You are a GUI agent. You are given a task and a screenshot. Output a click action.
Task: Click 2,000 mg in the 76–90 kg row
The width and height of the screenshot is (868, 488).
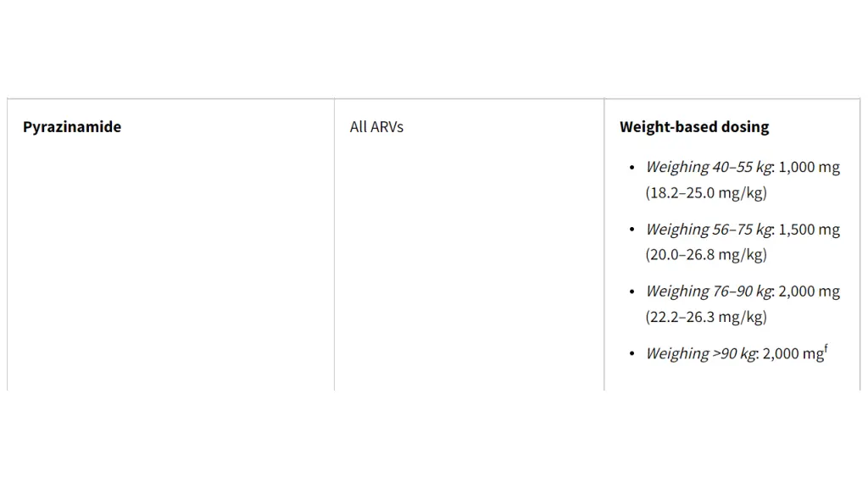[810, 291]
